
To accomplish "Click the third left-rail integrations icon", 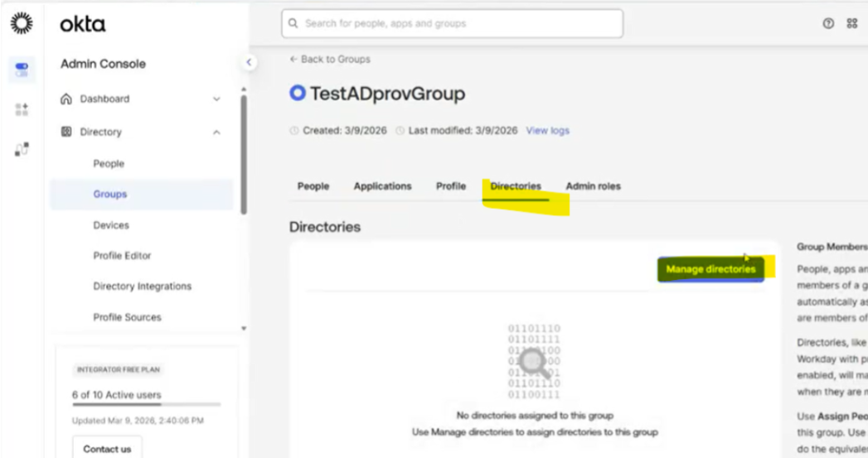I will click(x=22, y=149).
